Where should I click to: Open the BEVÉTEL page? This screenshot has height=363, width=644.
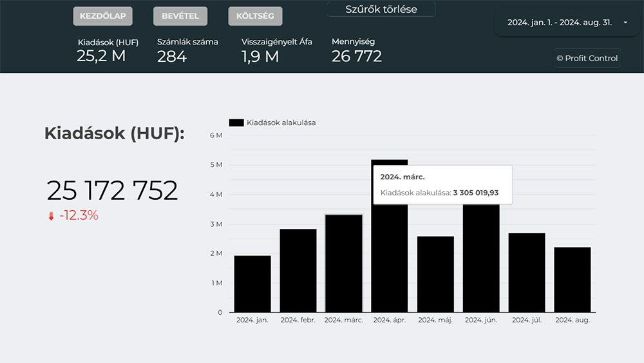tap(180, 16)
